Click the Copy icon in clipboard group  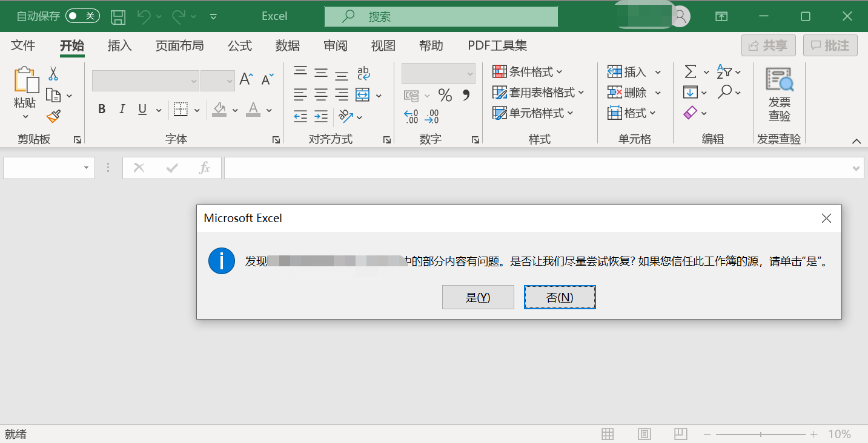[x=54, y=96]
